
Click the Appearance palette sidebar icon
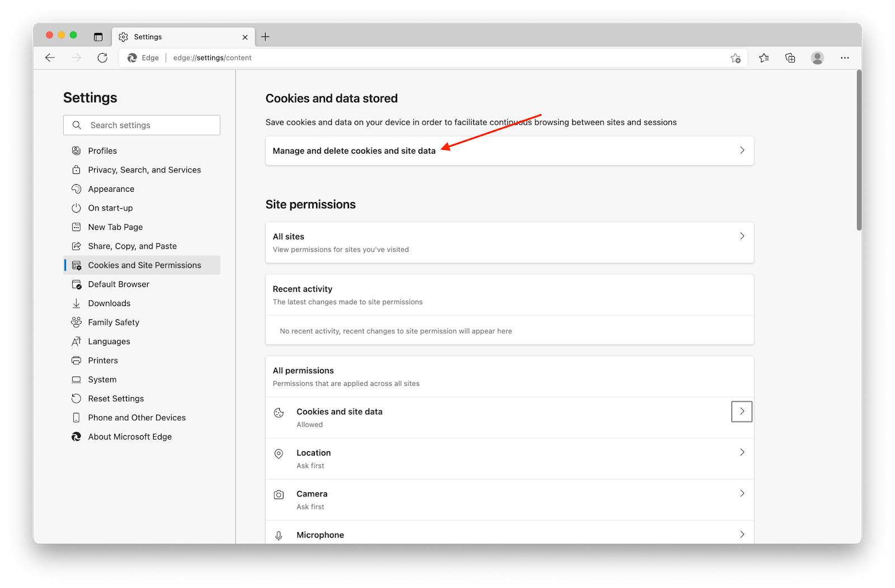point(76,189)
